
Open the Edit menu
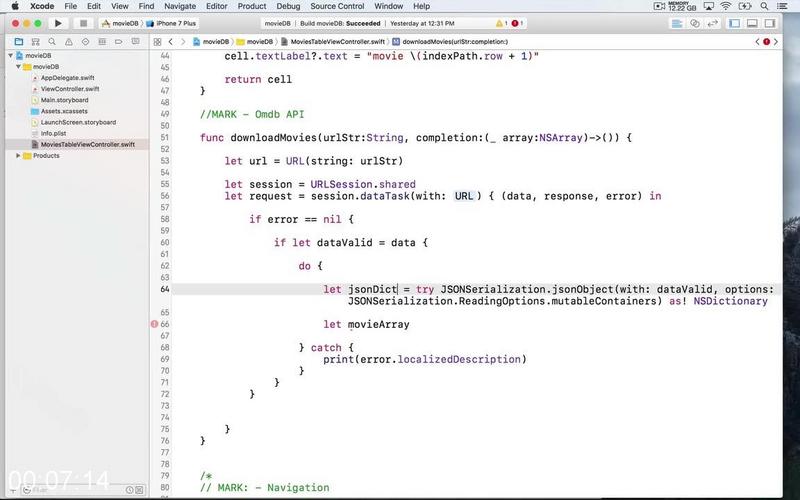click(93, 6)
